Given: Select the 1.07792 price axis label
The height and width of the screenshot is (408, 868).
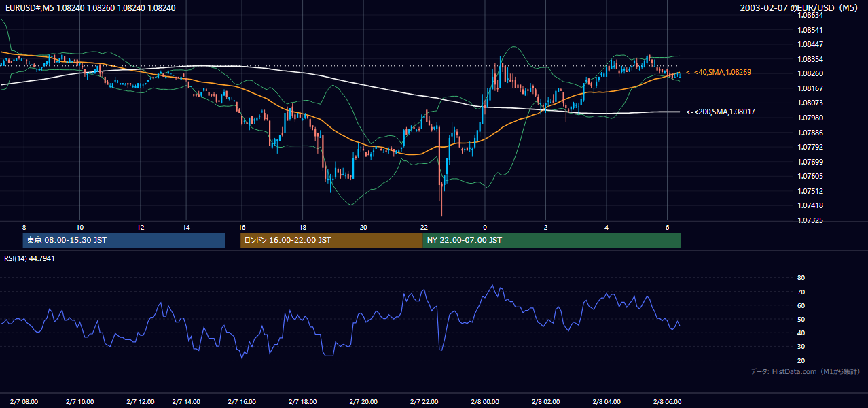Looking at the screenshot, I should pyautogui.click(x=811, y=147).
